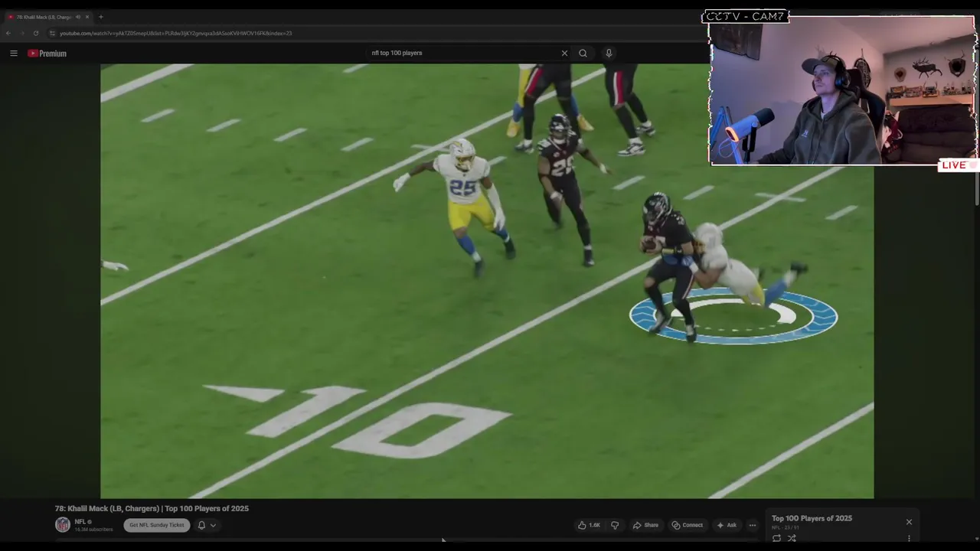Open a new browser tab with plus
This screenshot has height=551, width=980.
tap(100, 17)
